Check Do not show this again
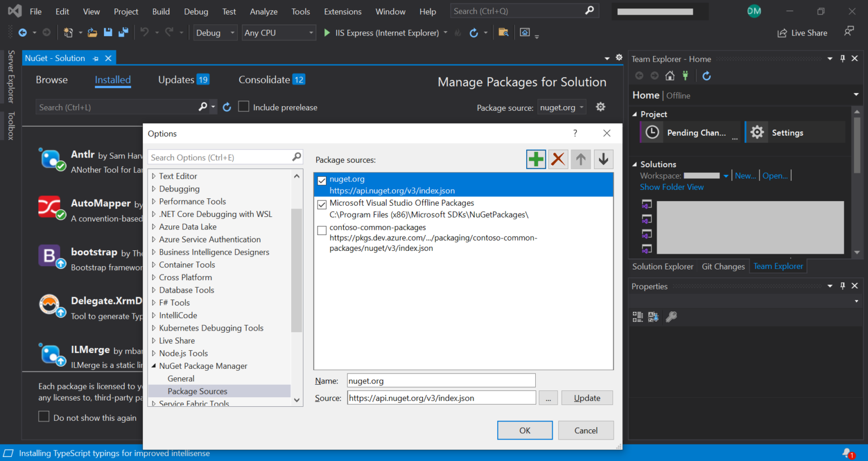Image resolution: width=868 pixels, height=461 pixels. [x=44, y=417]
